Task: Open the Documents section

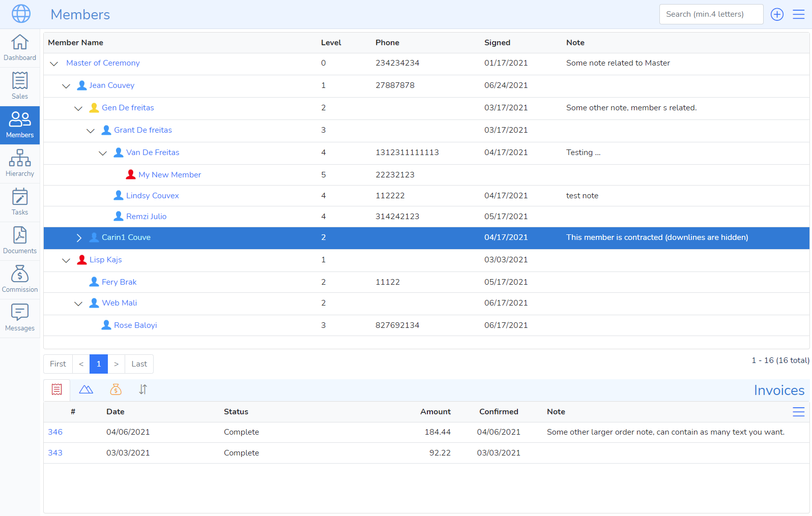Action: click(x=20, y=241)
